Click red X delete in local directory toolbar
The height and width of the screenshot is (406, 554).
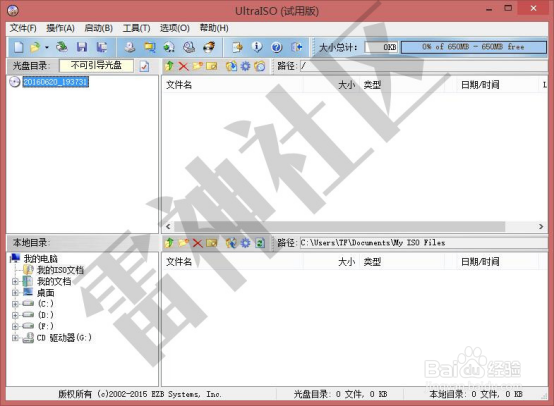pyautogui.click(x=198, y=243)
